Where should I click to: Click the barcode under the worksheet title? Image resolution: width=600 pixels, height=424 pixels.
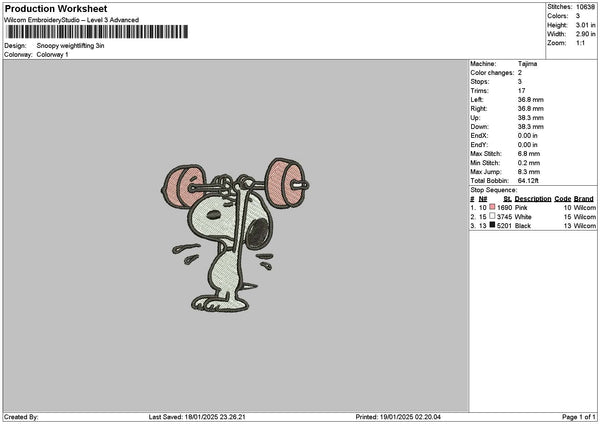click(x=97, y=32)
